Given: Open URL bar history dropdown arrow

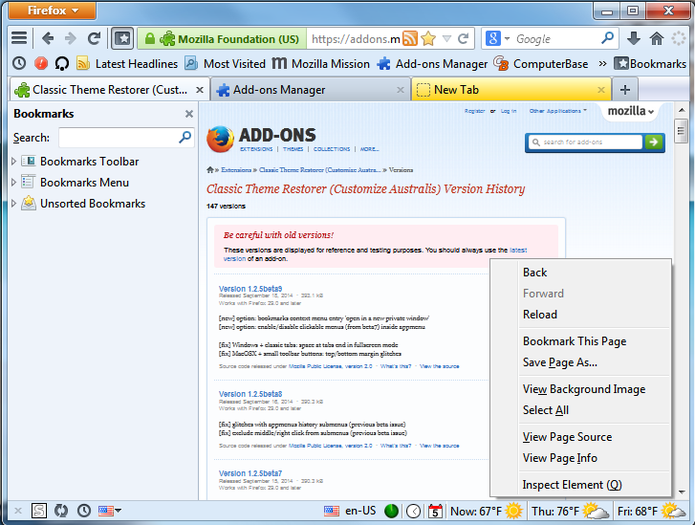Looking at the screenshot, I should (447, 39).
